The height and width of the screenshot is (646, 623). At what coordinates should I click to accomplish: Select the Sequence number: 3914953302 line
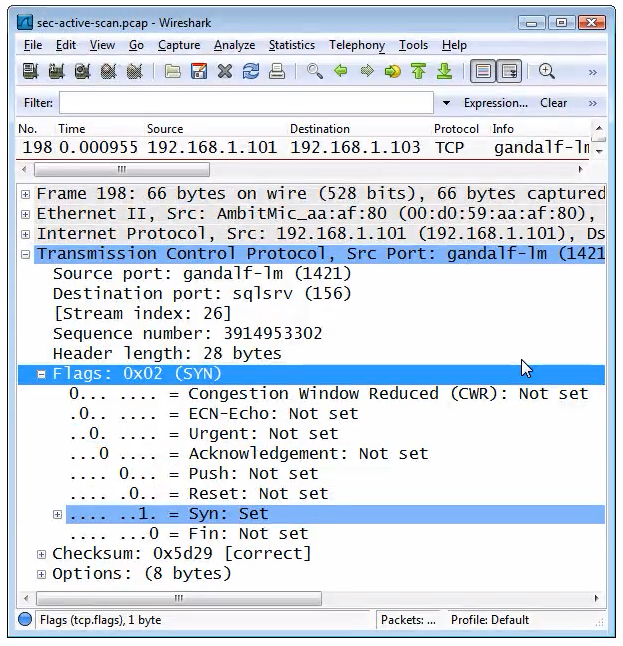pos(187,334)
